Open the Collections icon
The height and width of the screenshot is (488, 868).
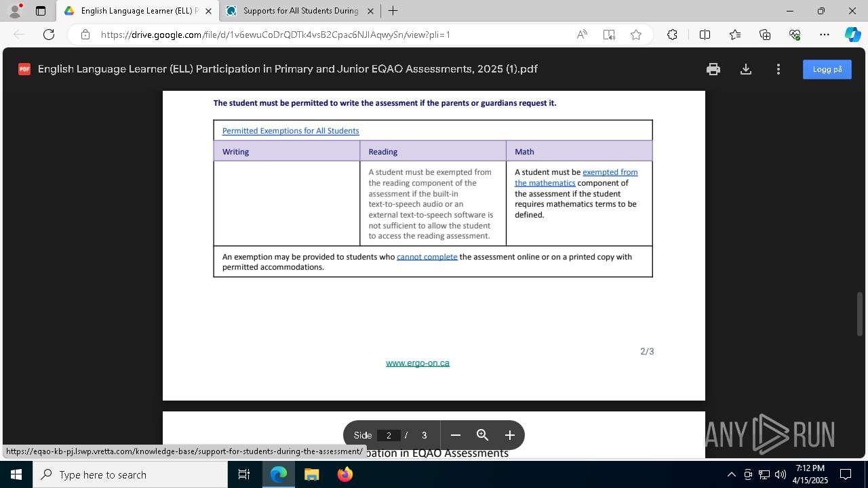coord(765,35)
